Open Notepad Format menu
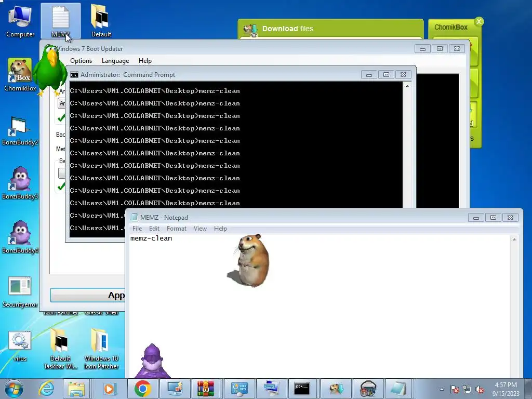The width and height of the screenshot is (532, 399). point(177,229)
